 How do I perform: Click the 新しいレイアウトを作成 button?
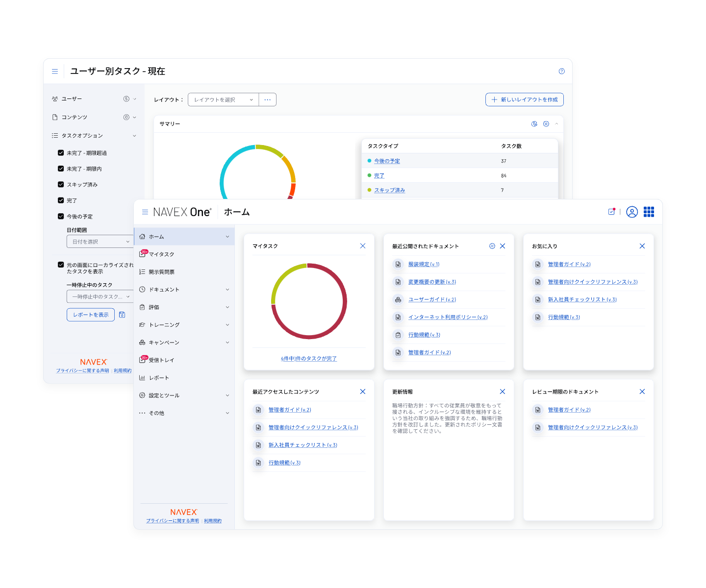pos(525,99)
